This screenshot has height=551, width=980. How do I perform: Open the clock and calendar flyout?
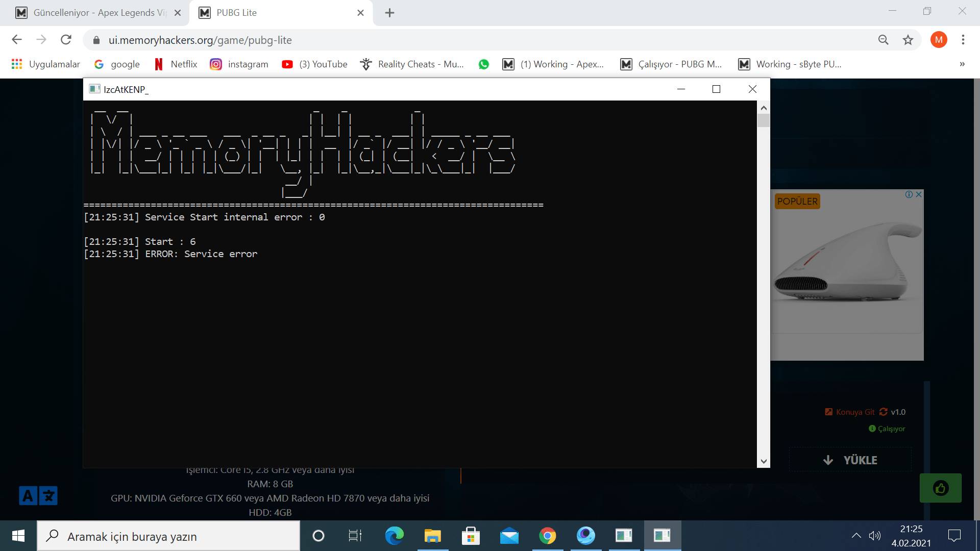911,536
